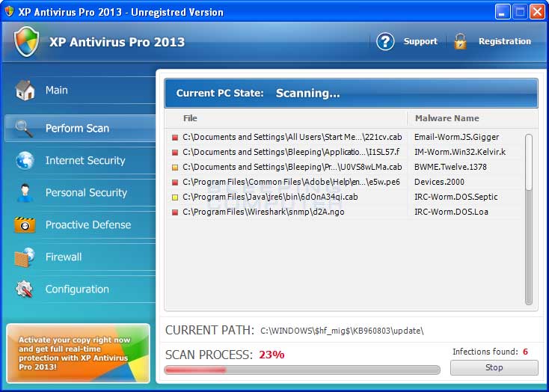Viewport: 549px width, 392px height.
Task: Click the title bar shield icon
Action: coord(9,11)
